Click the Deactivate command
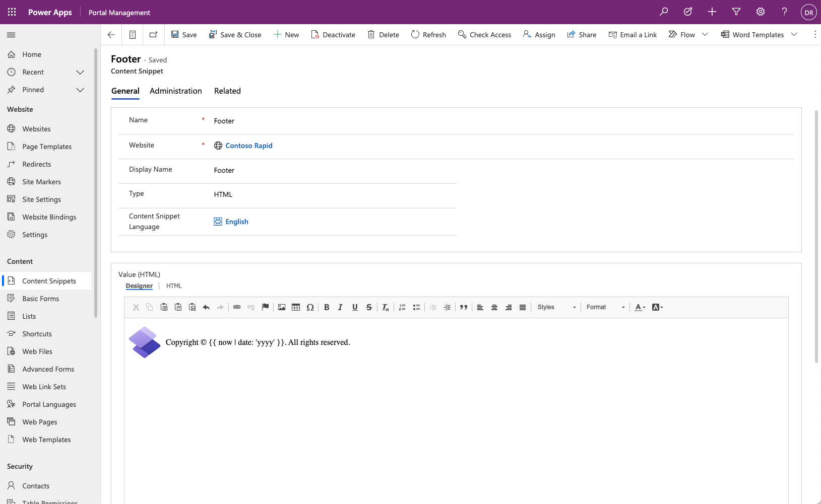The width and height of the screenshot is (821, 504). pyautogui.click(x=333, y=35)
